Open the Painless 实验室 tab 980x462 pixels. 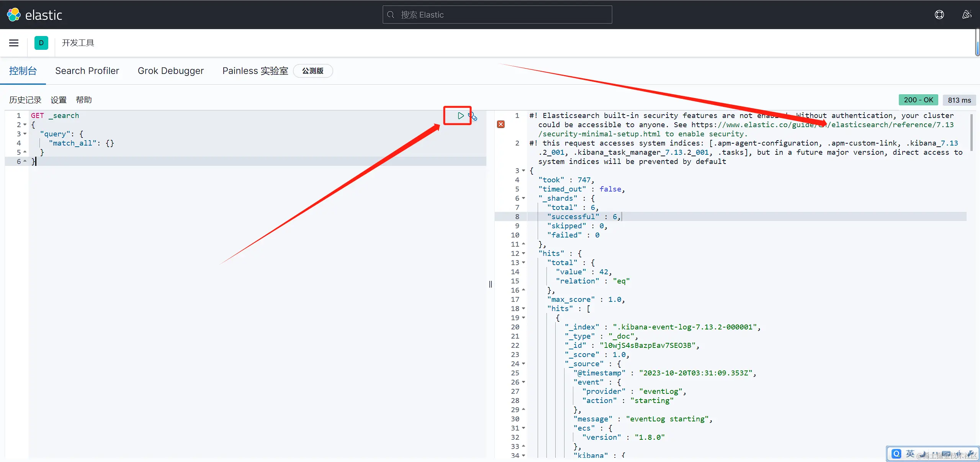(x=255, y=71)
